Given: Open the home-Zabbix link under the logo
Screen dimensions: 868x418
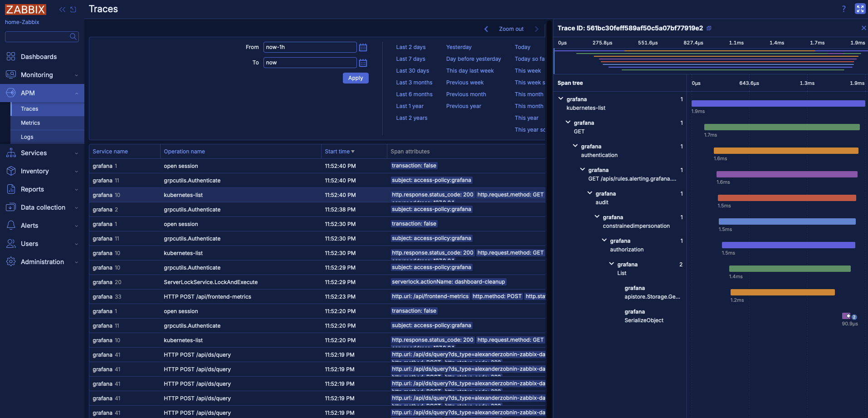Looking at the screenshot, I should [x=22, y=22].
